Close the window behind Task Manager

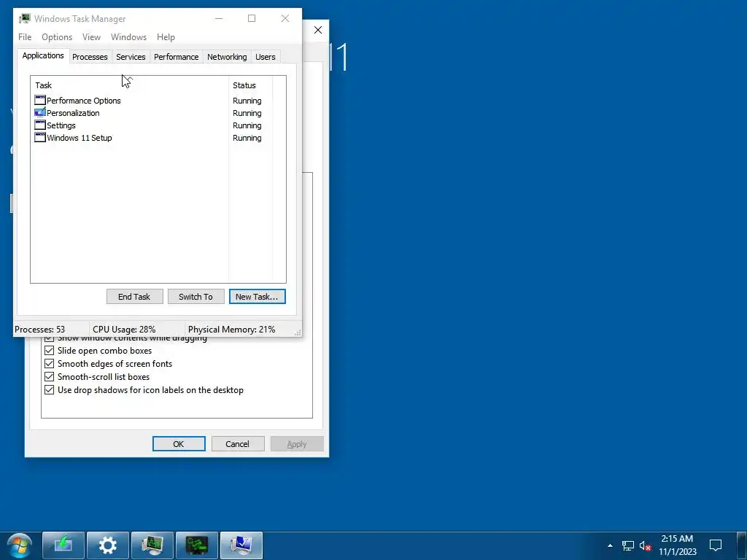tap(318, 30)
